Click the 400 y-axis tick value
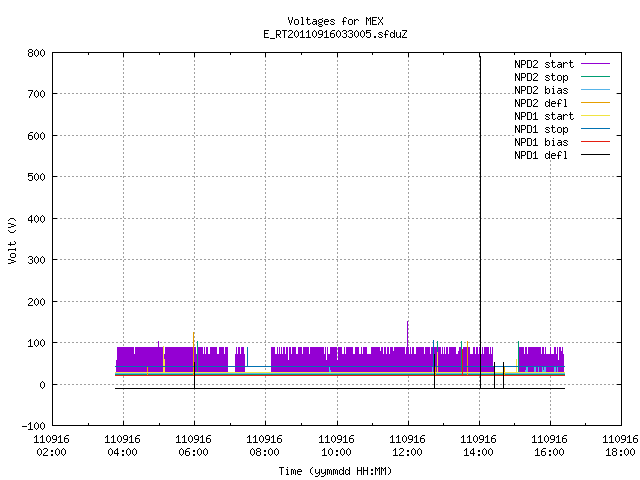 click(x=36, y=219)
